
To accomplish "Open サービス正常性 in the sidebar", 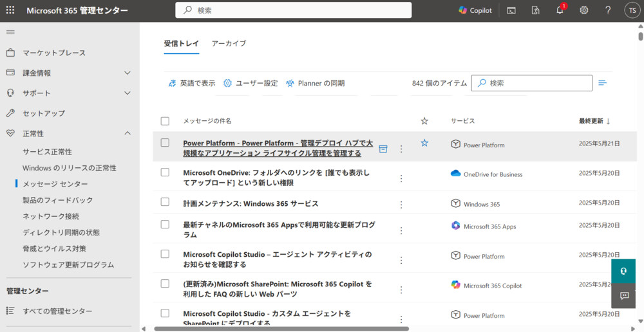I will [x=47, y=152].
